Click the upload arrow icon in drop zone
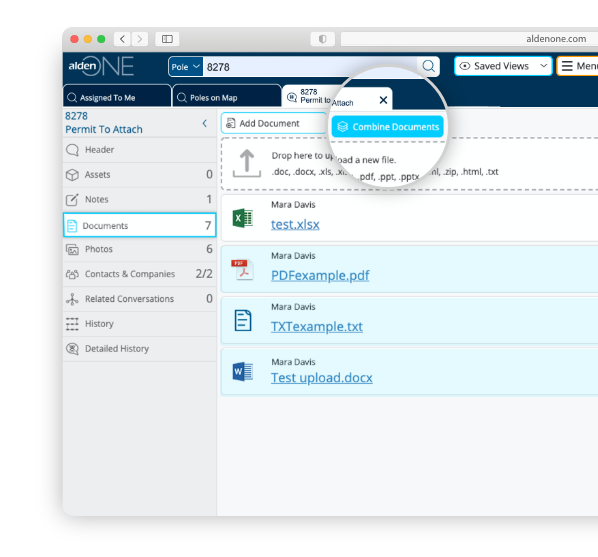This screenshot has height=557, width=598. pyautogui.click(x=247, y=163)
